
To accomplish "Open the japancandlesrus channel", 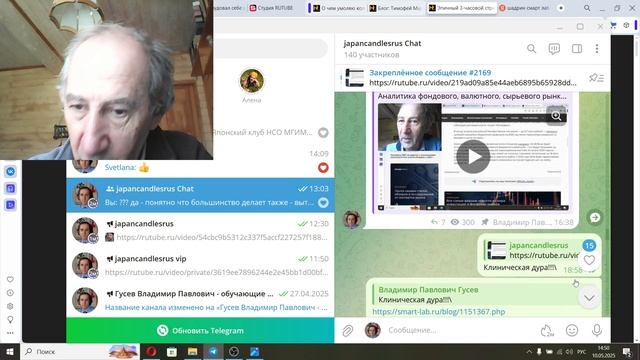I will pyautogui.click(x=200, y=230).
